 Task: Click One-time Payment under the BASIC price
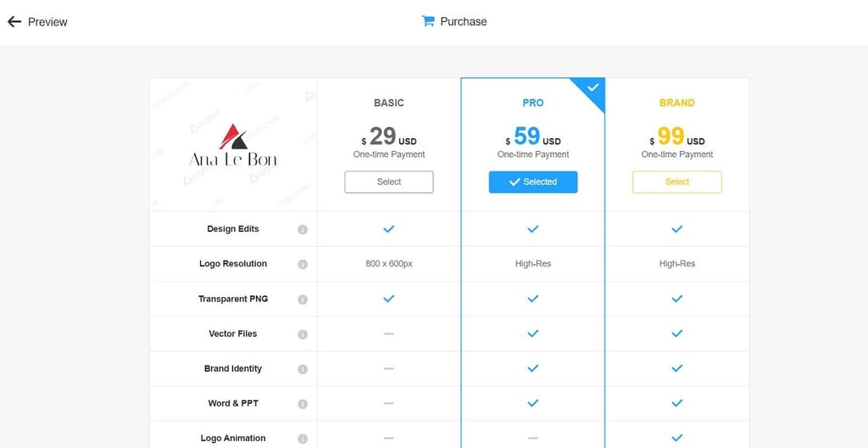[389, 154]
